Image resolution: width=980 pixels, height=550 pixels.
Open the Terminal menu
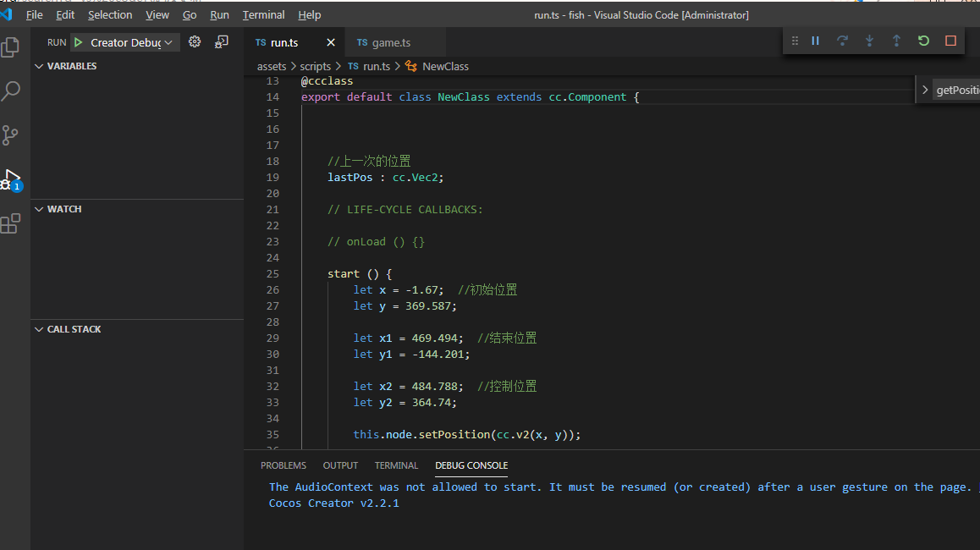tap(263, 15)
